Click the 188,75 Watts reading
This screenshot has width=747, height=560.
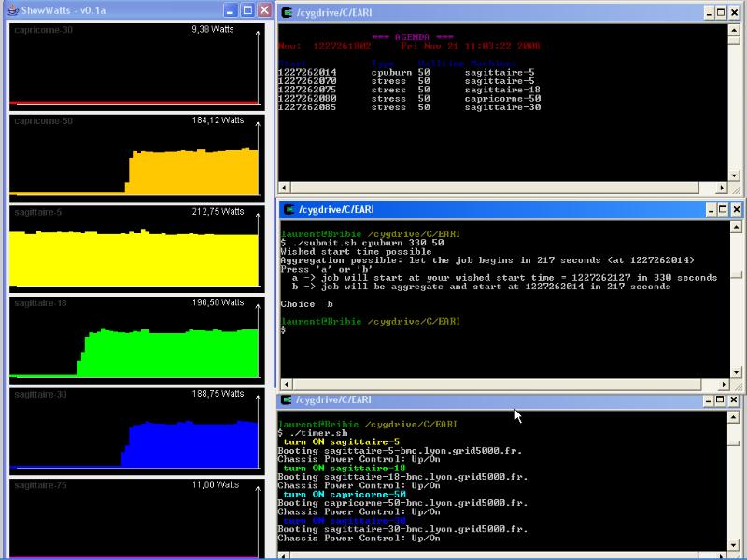(x=218, y=394)
